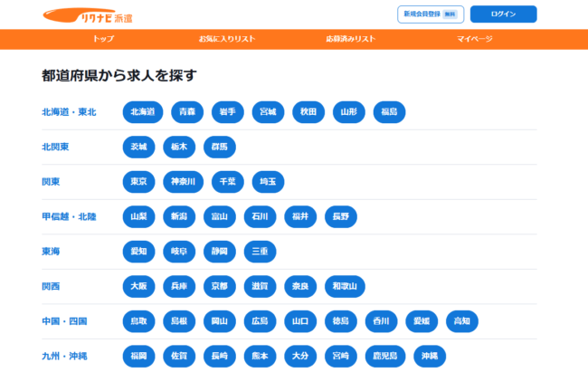
Task: Open the トップ nav tab
Action: tap(103, 39)
